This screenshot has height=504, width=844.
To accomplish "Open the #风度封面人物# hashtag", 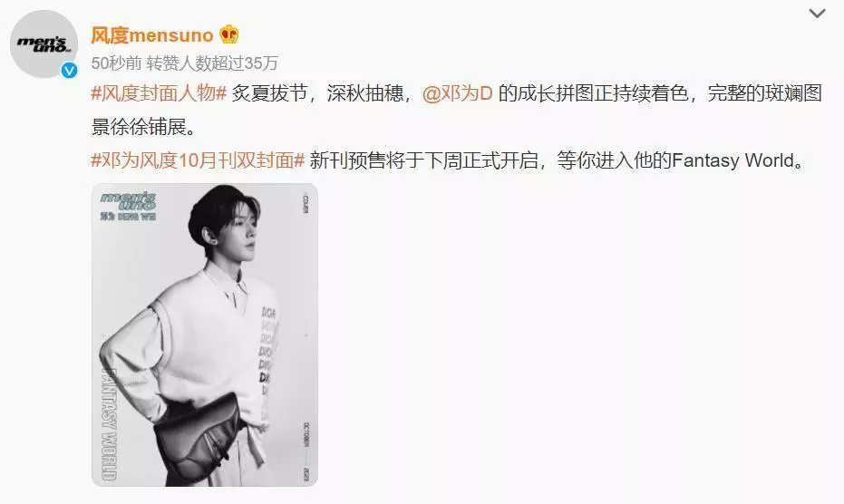I will point(159,93).
